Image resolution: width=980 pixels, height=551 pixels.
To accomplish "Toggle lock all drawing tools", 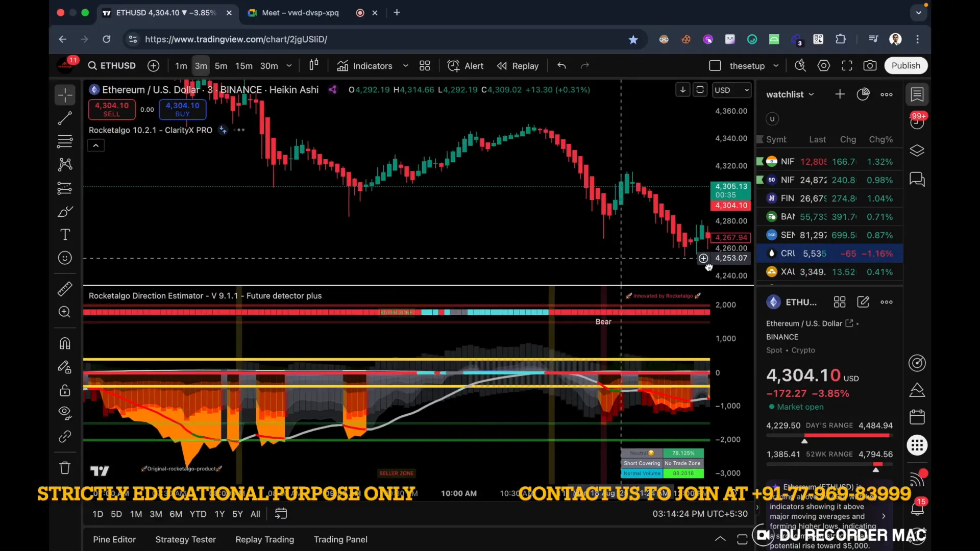I will pyautogui.click(x=65, y=390).
